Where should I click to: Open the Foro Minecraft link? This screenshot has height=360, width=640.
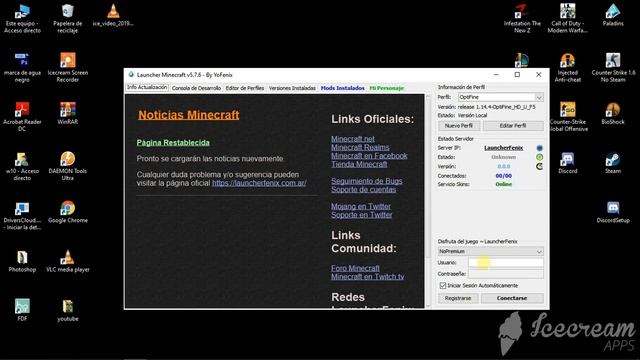tap(355, 268)
